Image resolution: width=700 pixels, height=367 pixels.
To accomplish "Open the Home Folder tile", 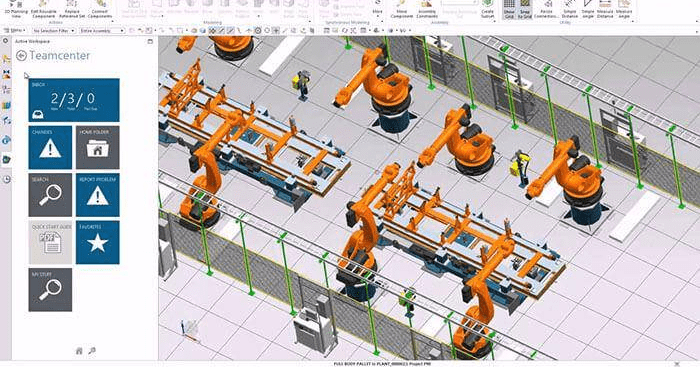I will coord(97,147).
